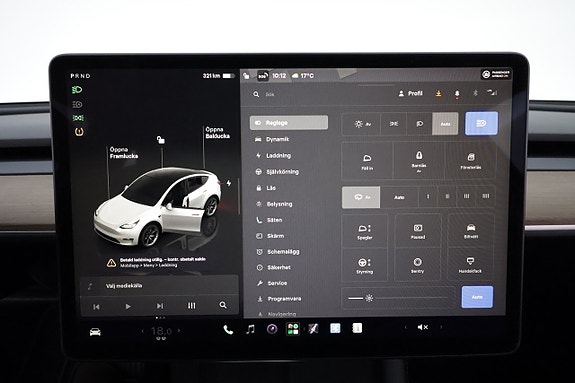Image resolution: width=575 pixels, height=383 pixels.
Task: Turn exterior lights off with Av
Action: [x=362, y=124]
